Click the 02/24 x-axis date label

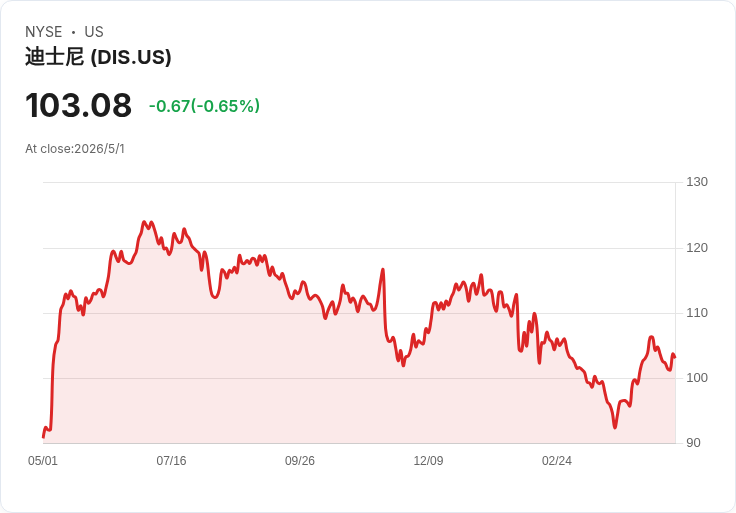[x=557, y=460]
